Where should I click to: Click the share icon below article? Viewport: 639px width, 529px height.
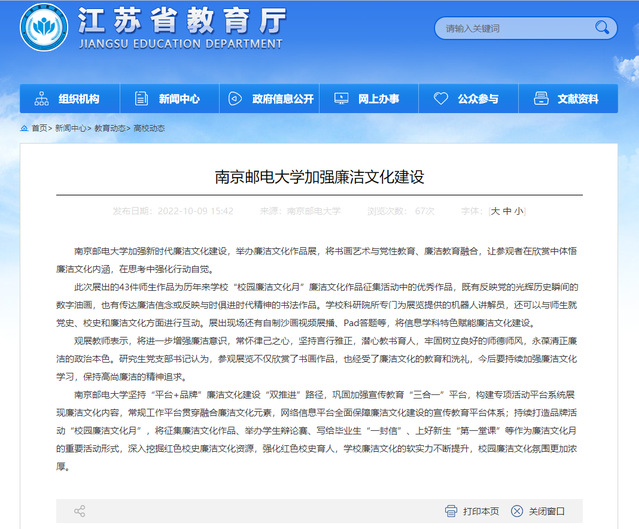tap(79, 511)
